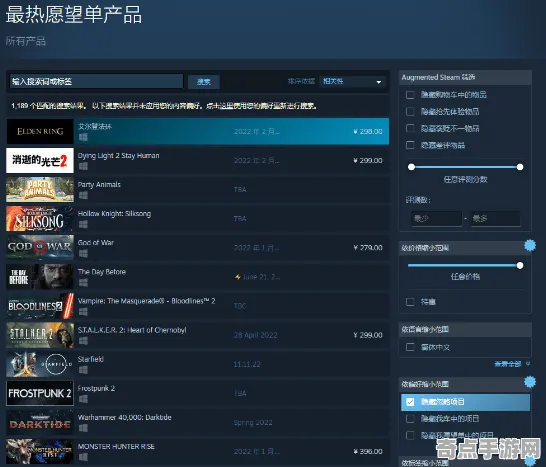Click the blue search button
Viewport: 546px width, 467px height.
(204, 82)
